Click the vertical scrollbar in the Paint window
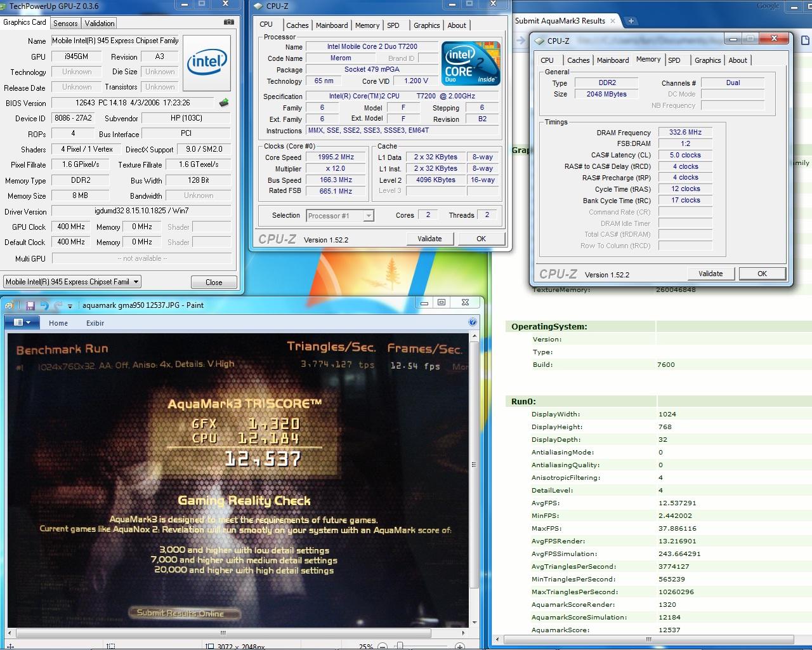The image size is (812, 650). click(475, 479)
